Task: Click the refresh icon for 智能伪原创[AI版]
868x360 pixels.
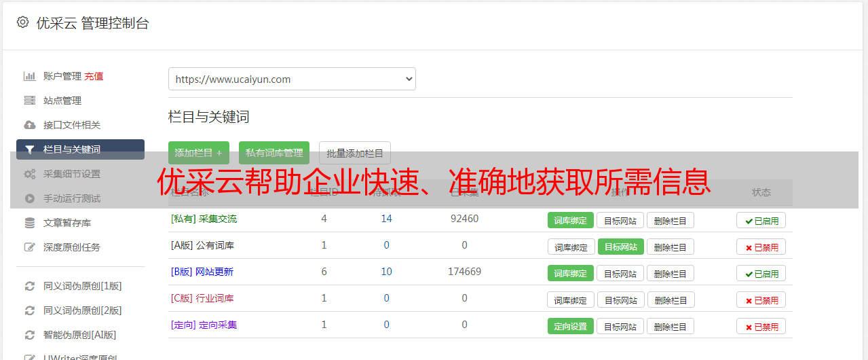Action: pos(29,335)
